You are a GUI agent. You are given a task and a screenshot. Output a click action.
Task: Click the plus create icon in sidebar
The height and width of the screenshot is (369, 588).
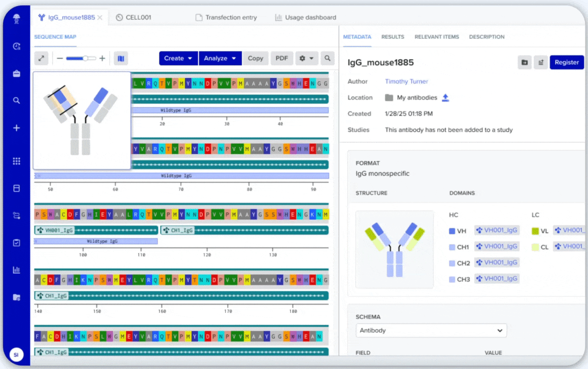(17, 128)
